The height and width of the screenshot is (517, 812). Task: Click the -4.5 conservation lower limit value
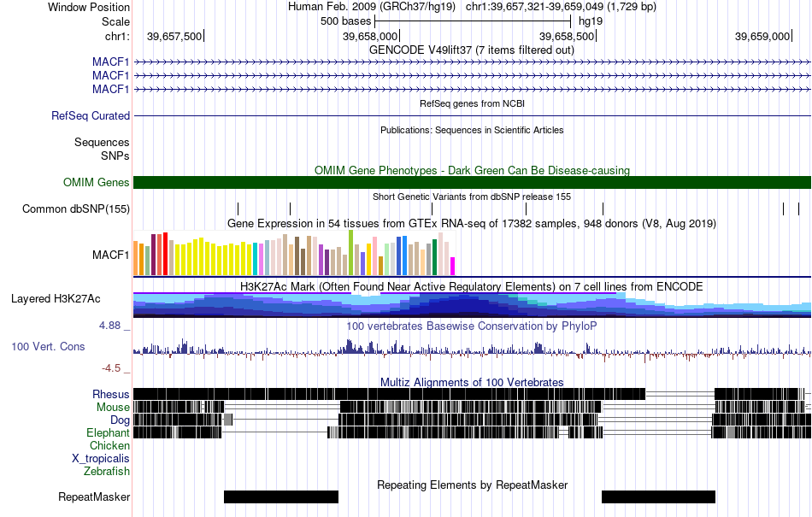click(111, 368)
